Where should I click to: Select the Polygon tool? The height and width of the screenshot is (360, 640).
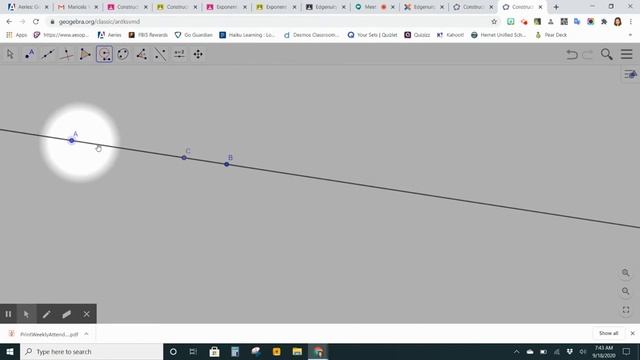click(x=85, y=54)
